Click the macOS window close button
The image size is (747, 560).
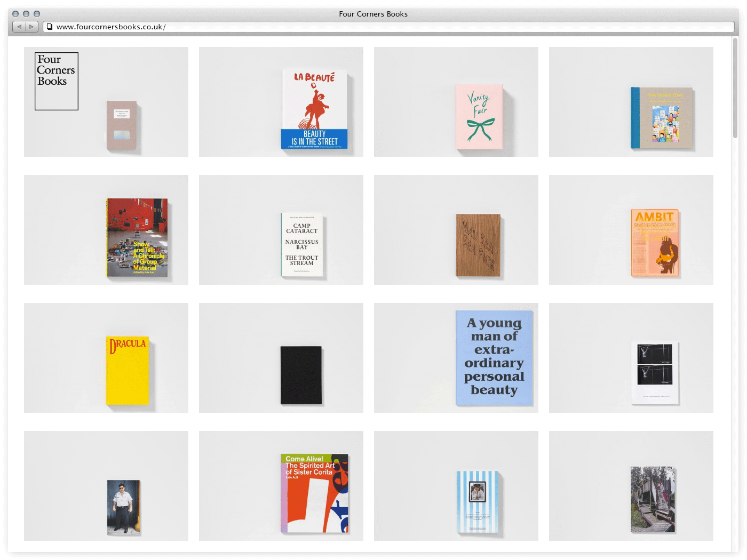click(x=15, y=14)
